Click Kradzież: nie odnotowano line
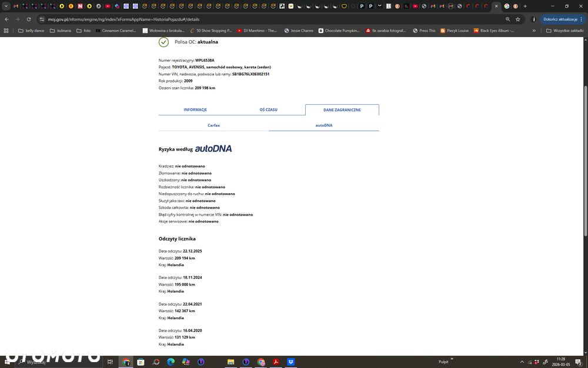This screenshot has height=368, width=588. pos(182,166)
